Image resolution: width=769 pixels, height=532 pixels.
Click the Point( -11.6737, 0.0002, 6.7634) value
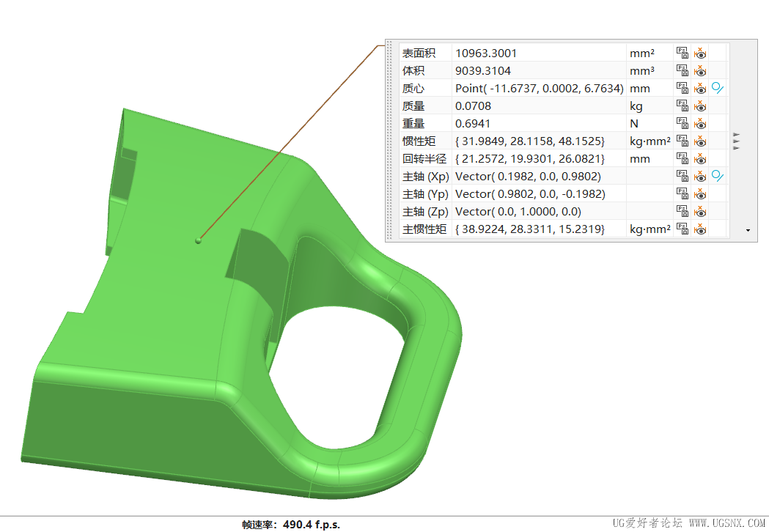[x=539, y=88]
